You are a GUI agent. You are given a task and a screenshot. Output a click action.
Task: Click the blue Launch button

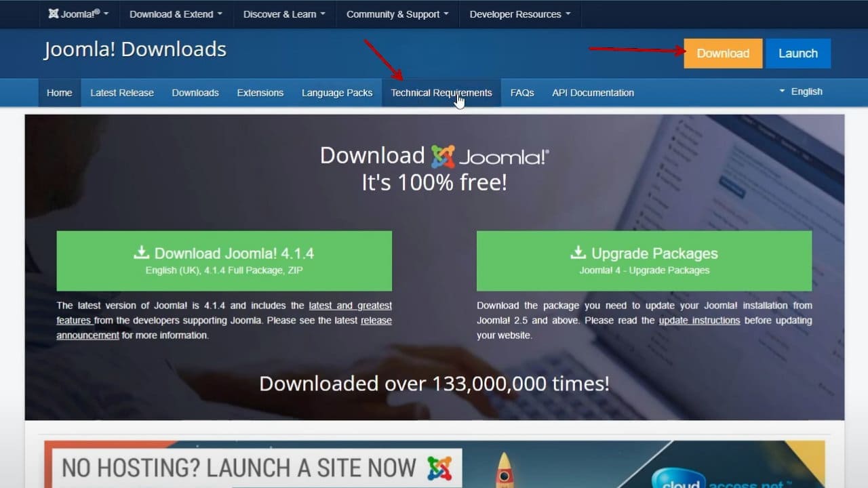(x=798, y=54)
